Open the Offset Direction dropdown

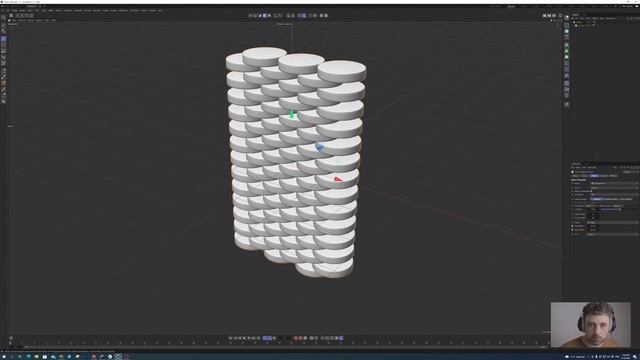coord(618,206)
